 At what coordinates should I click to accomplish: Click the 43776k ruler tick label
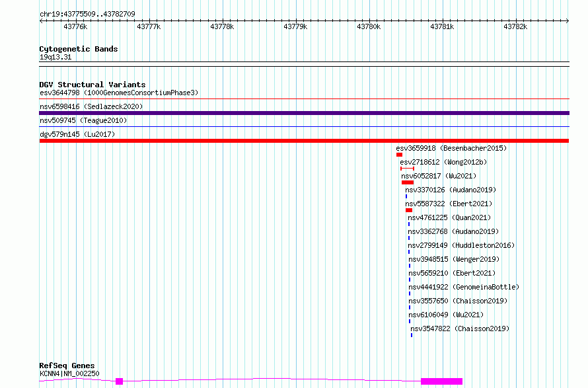pyautogui.click(x=75, y=26)
